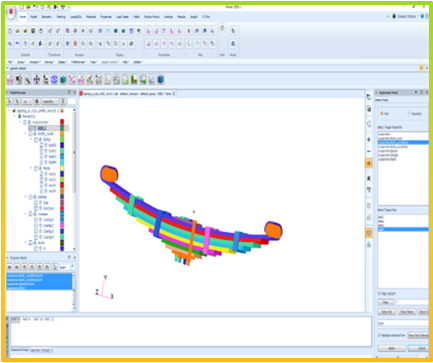Click the funnel filter icon in Model Browser toolbar
Viewport: 433px width, 363px height.
(x=63, y=101)
